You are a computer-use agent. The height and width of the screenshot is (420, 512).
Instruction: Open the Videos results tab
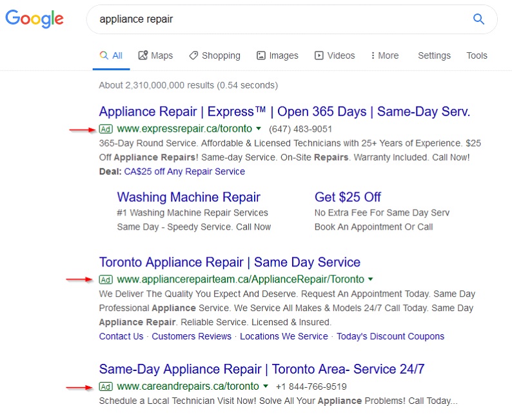point(335,55)
